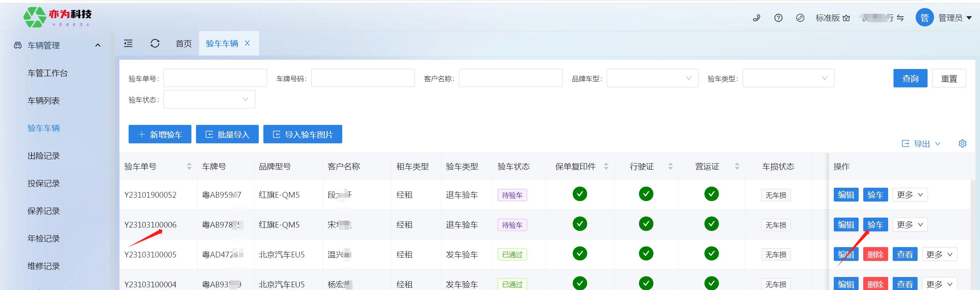Sort table by 验车单号 column arrows
Viewport: 980px width, 290px height.
189,166
